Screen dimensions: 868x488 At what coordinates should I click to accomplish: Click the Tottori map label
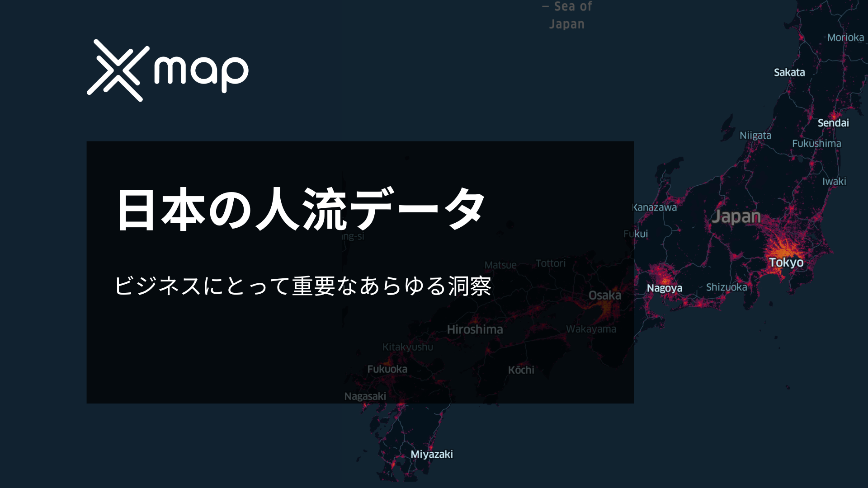click(x=551, y=263)
